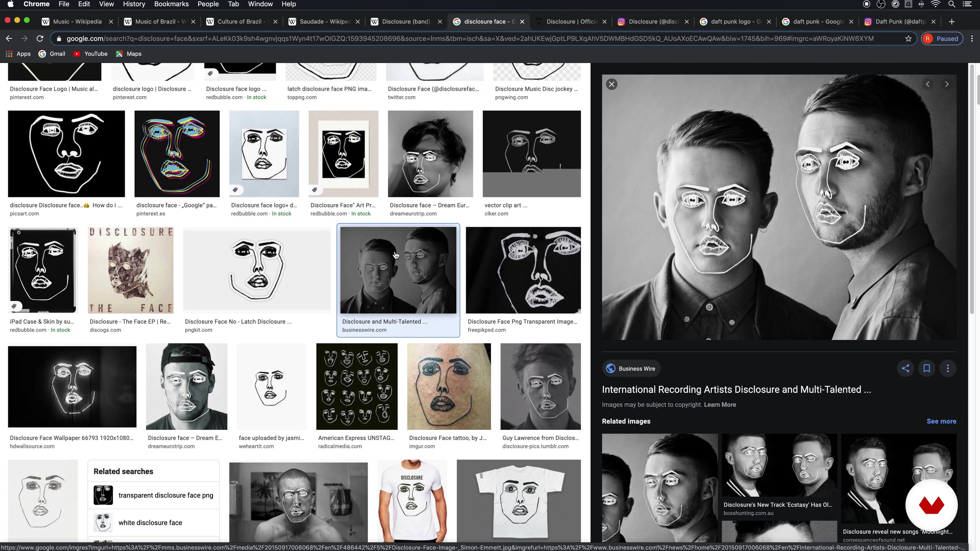
Task: Show previous image in preview panel
Action: [x=927, y=84]
